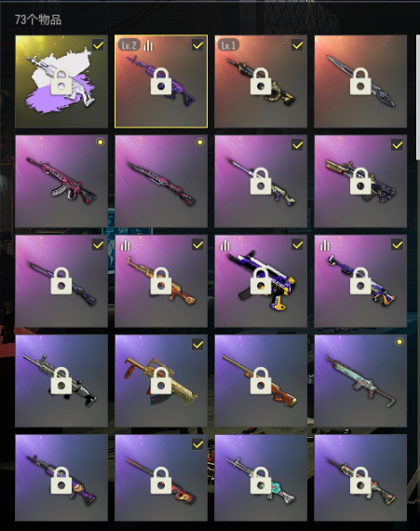Select the teal-white rifle skin tile
This screenshot has width=420, height=531.
261,478
